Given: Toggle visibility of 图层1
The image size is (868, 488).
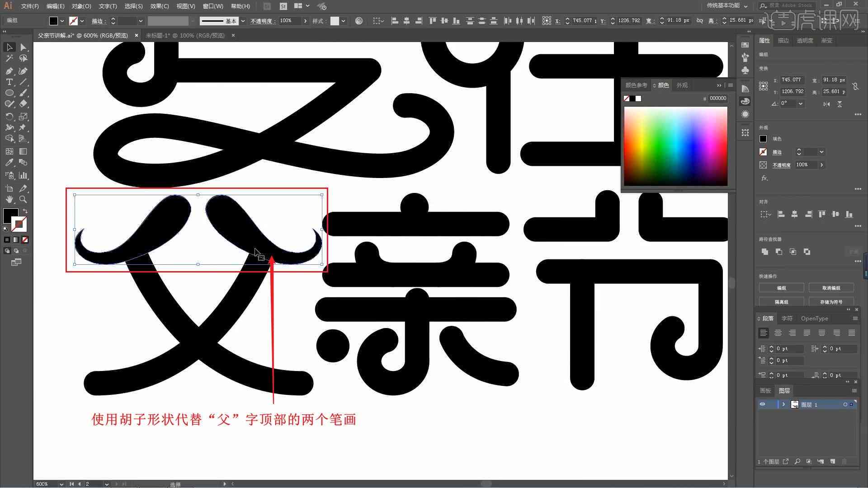Looking at the screenshot, I should (763, 404).
